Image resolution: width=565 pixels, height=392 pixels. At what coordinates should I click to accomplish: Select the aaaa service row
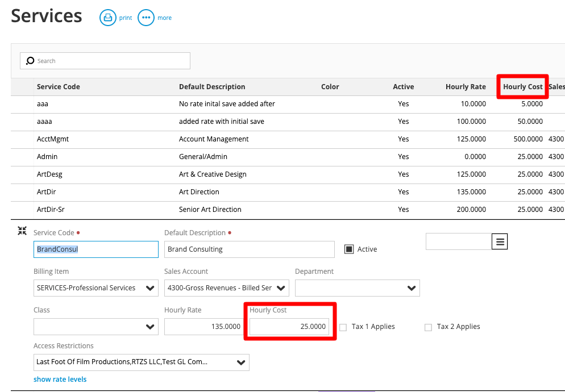pyautogui.click(x=288, y=122)
